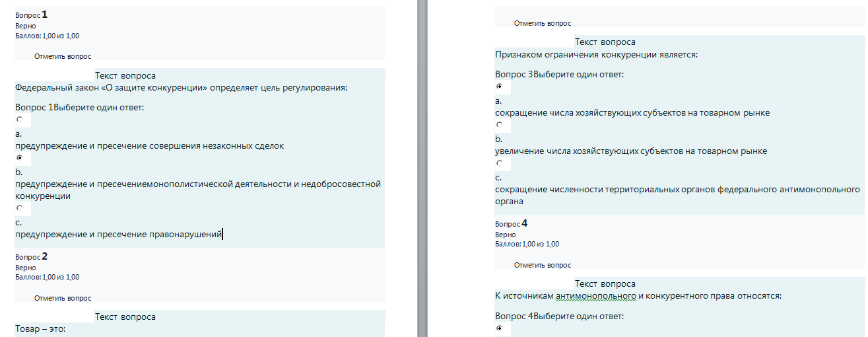868x337 pixels.
Task: Click Верно under Вопрос 4
Action: 506,235
